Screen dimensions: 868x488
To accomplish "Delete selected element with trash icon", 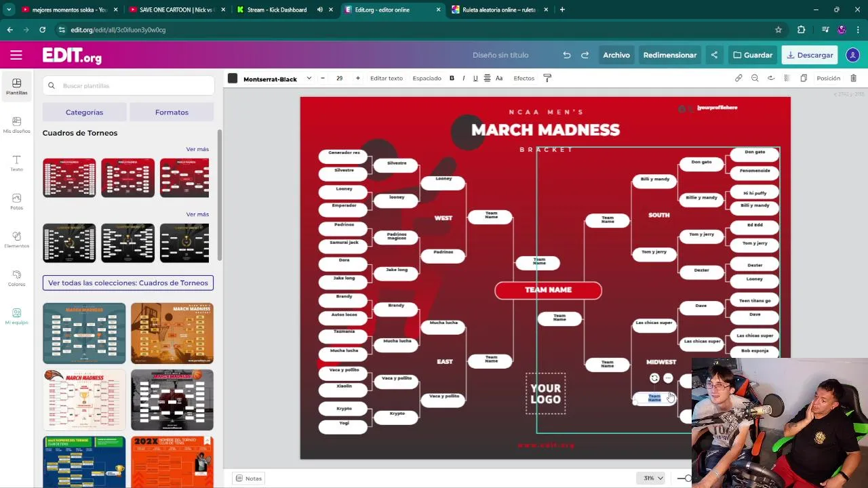I will [853, 78].
